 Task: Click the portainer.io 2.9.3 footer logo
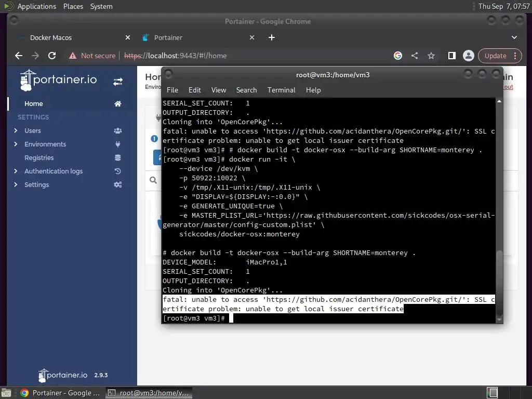pyautogui.click(x=73, y=375)
